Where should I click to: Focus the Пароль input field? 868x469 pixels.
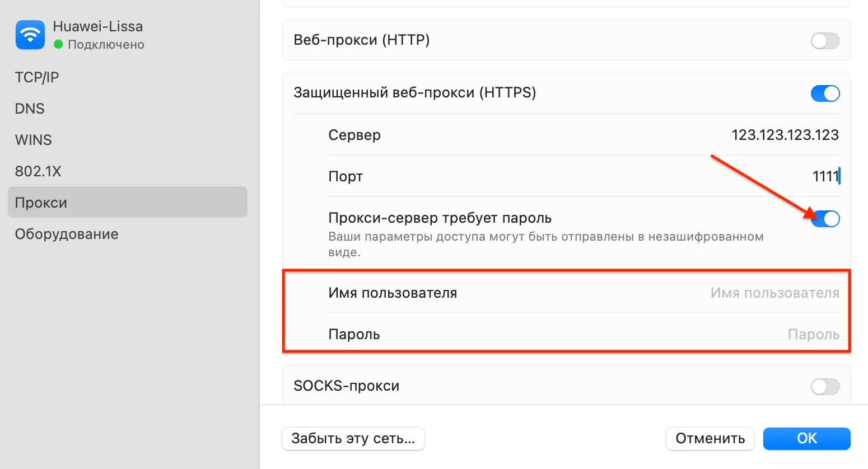(x=813, y=334)
